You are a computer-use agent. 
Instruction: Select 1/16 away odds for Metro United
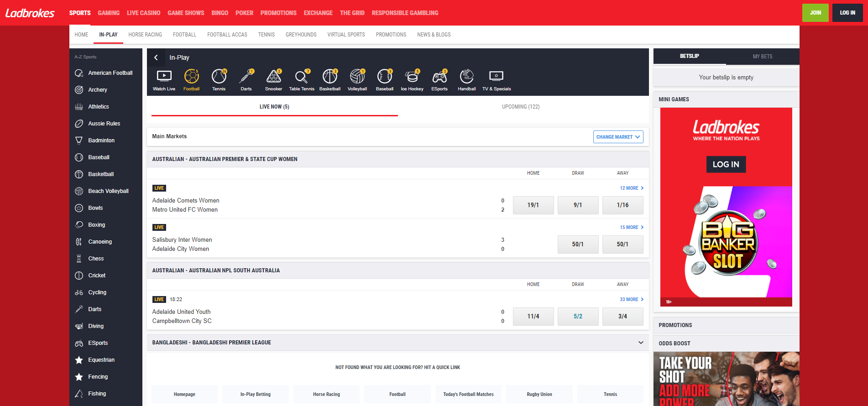[622, 205]
